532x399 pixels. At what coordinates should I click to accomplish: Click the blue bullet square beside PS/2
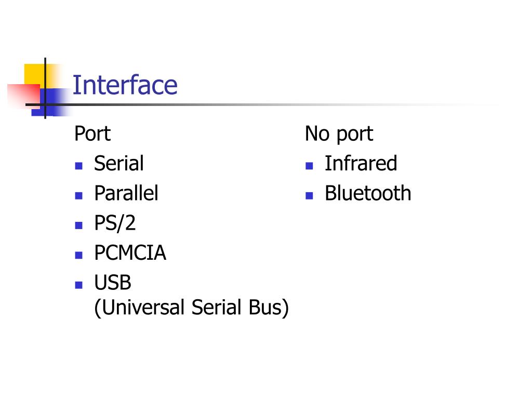click(79, 225)
